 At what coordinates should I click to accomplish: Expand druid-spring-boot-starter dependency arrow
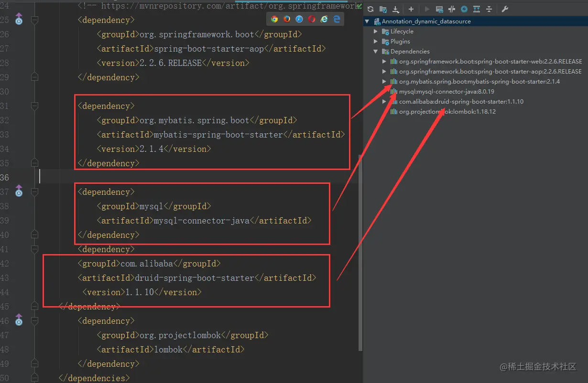(384, 102)
